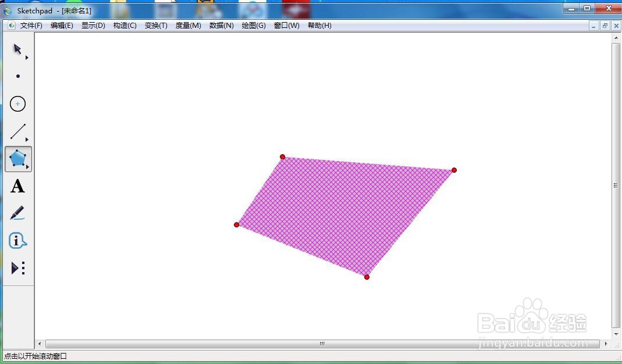This screenshot has width=622, height=364.
Task: Open the 构造(C) menu
Action: coord(125,26)
